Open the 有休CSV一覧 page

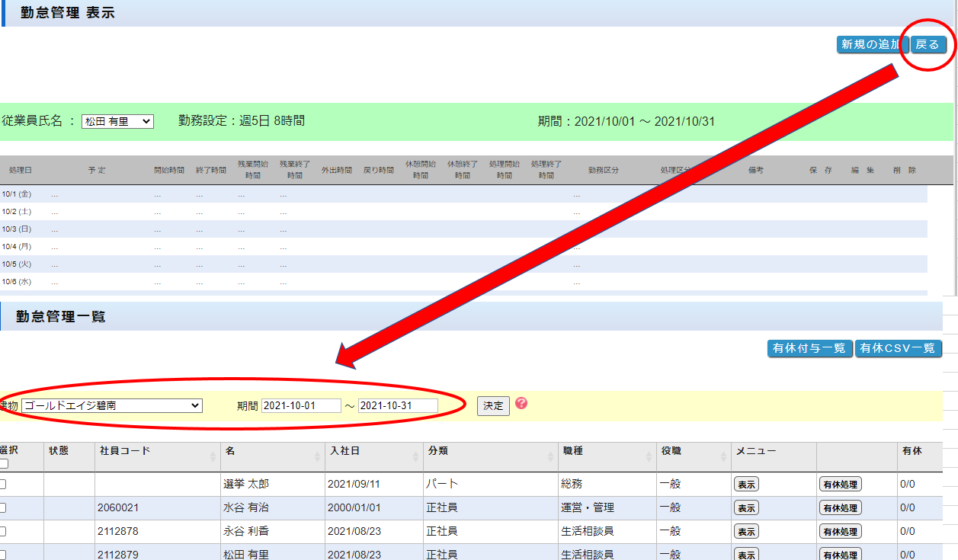(x=897, y=348)
